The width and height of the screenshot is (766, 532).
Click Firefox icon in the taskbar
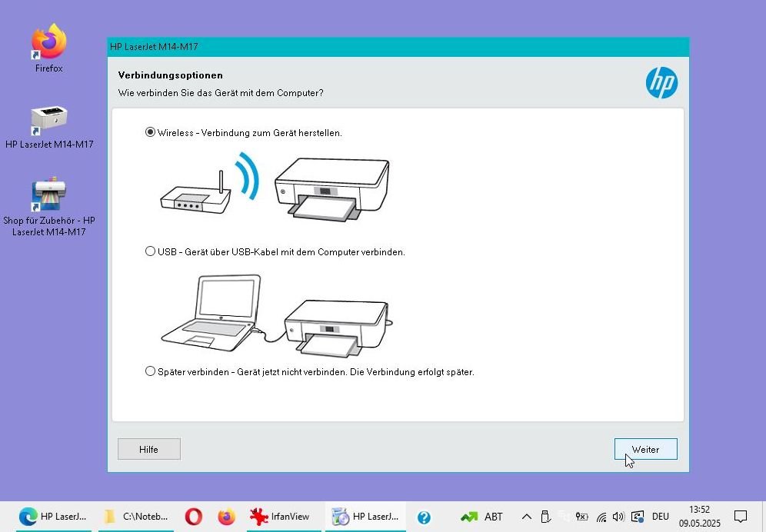tap(226, 517)
